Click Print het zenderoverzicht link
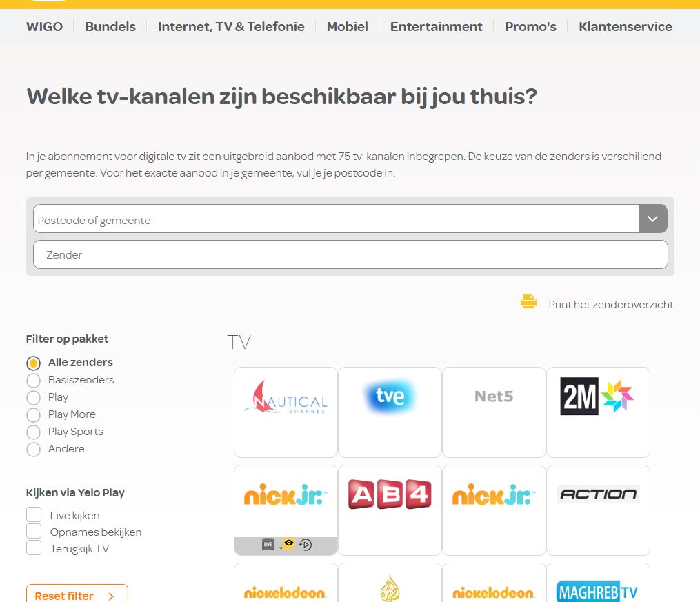The height and width of the screenshot is (602, 700). click(611, 304)
